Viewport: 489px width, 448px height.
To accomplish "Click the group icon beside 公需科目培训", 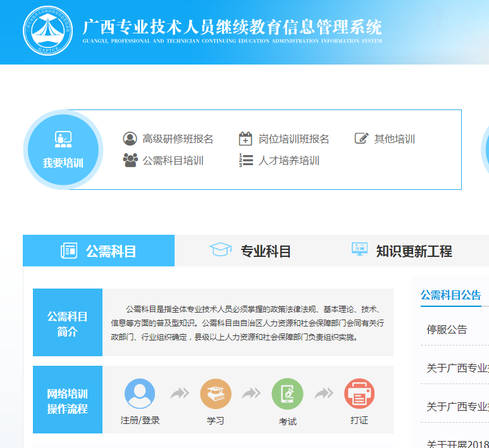I will [x=130, y=160].
